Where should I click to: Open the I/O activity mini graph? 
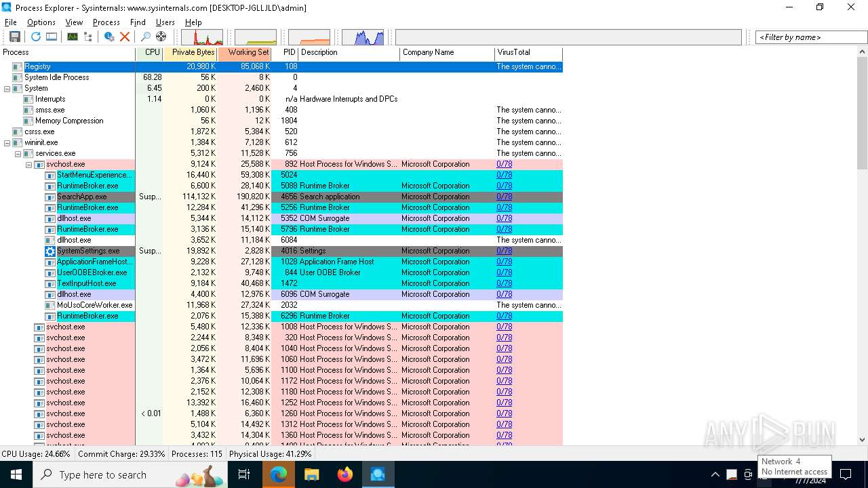[x=363, y=37]
